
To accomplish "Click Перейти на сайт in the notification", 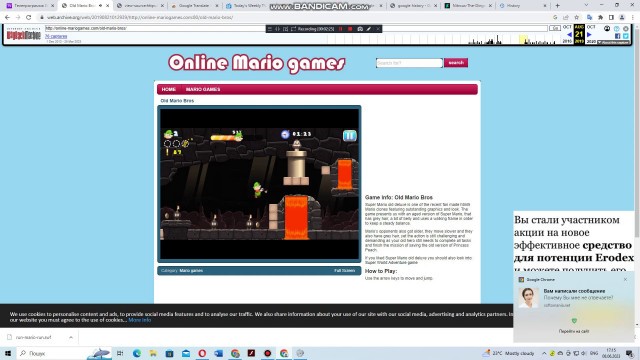I will [x=573, y=331].
